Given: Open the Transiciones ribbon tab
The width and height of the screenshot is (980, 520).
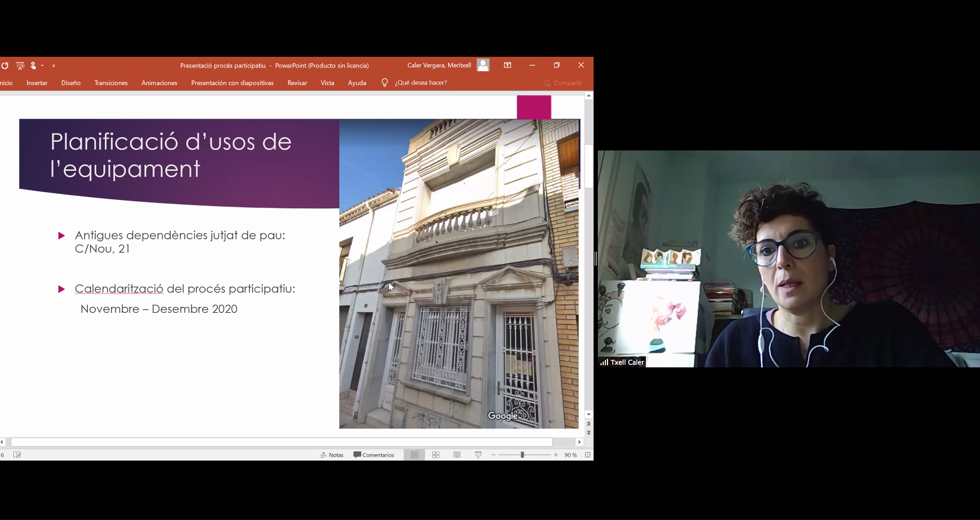Looking at the screenshot, I should 111,83.
